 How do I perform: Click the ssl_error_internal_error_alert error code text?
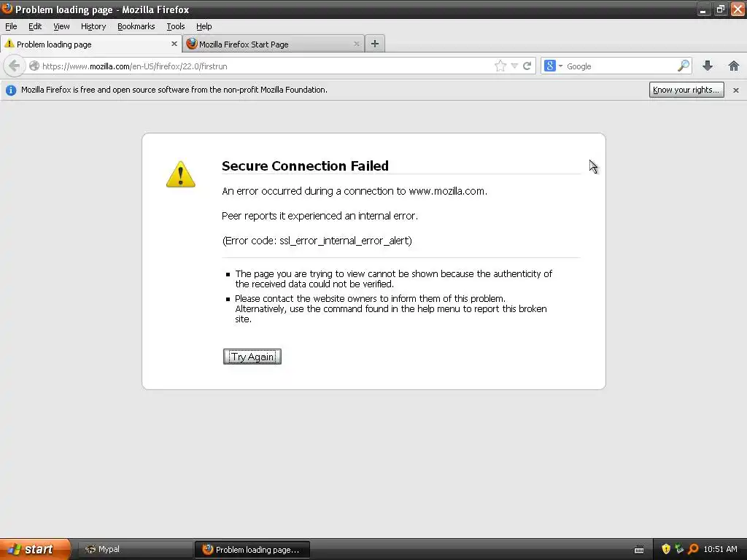(344, 241)
